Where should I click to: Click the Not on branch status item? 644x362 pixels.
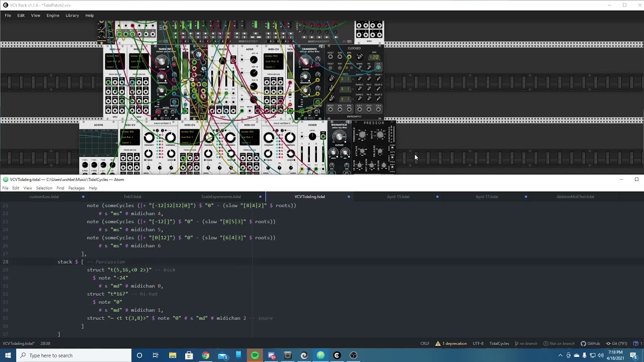tap(559, 343)
